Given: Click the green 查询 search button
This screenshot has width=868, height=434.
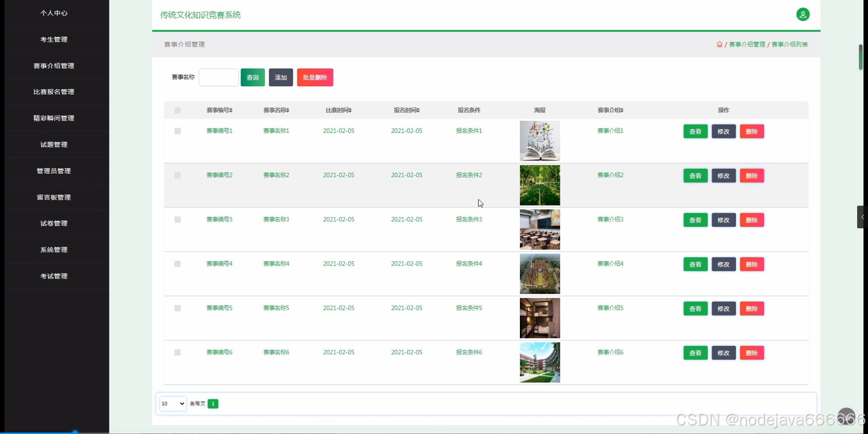Looking at the screenshot, I should pyautogui.click(x=253, y=77).
